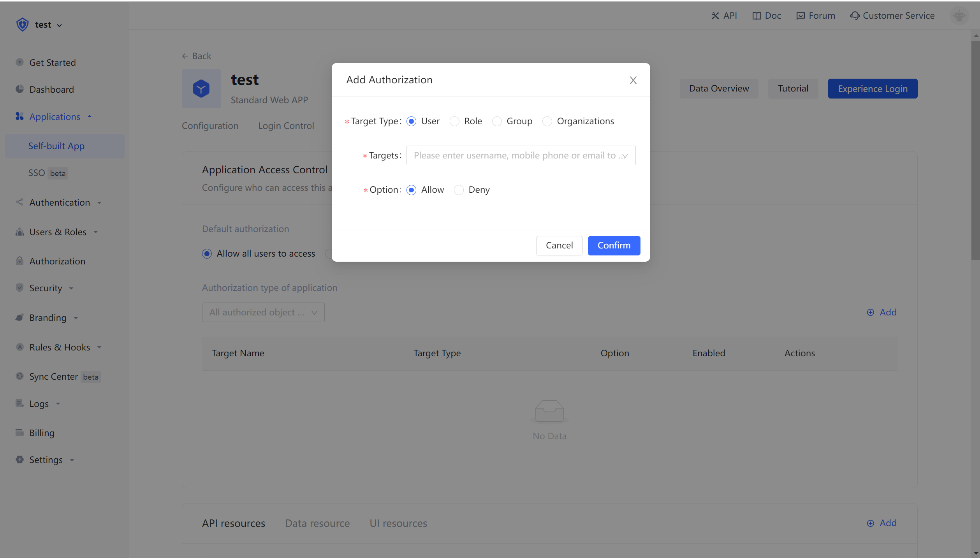The height and width of the screenshot is (558, 980).
Task: Click the Authorization lock icon in sidebar
Action: (19, 261)
